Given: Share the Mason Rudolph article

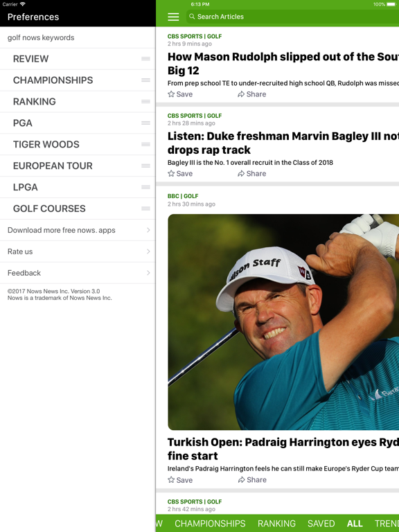Looking at the screenshot, I should pyautogui.click(x=251, y=94).
